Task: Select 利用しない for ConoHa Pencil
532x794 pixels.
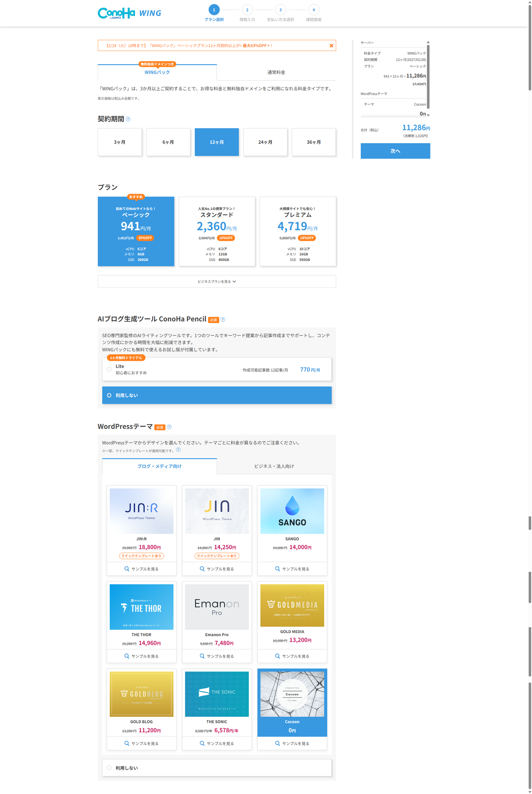Action: coord(217,395)
